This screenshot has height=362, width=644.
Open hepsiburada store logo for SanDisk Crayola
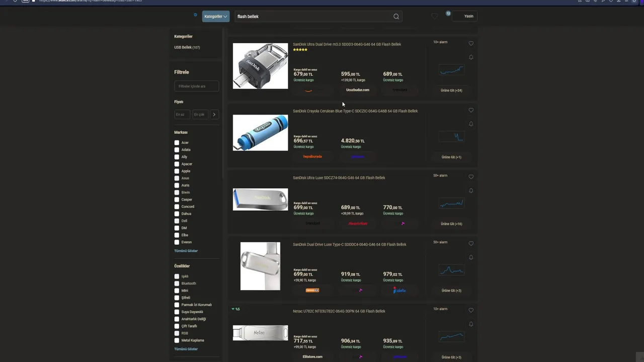click(x=312, y=156)
